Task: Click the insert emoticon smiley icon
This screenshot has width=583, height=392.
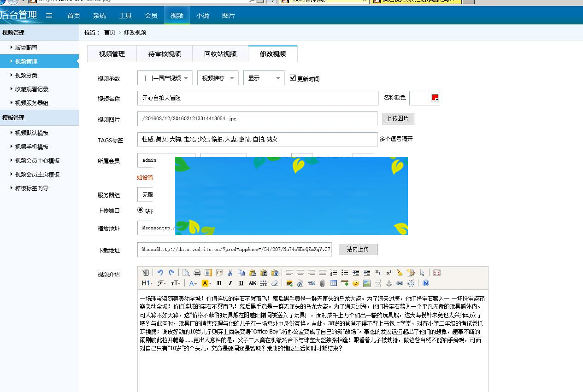Action: (355, 283)
